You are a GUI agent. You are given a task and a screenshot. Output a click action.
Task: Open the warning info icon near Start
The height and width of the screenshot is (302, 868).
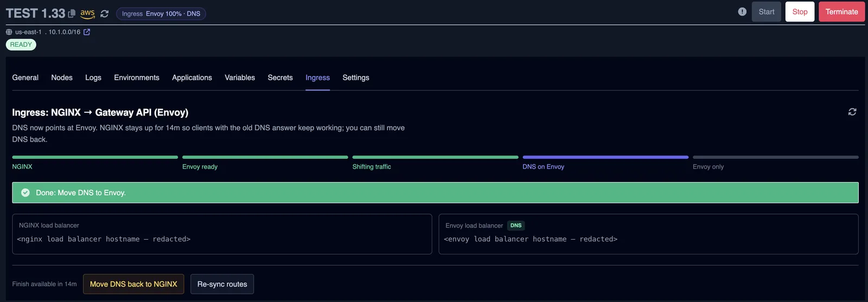[742, 12]
